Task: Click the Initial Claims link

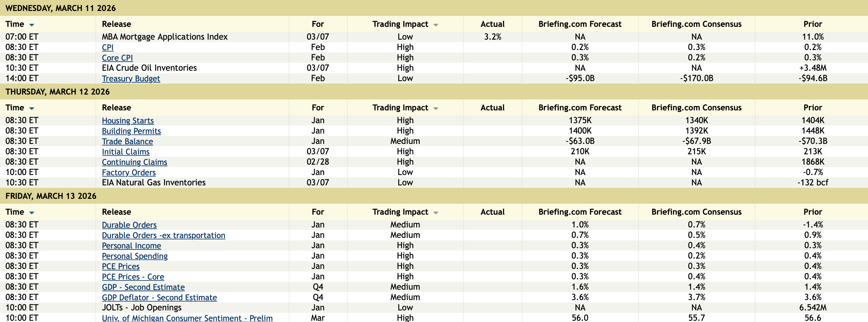Action: 126,152
